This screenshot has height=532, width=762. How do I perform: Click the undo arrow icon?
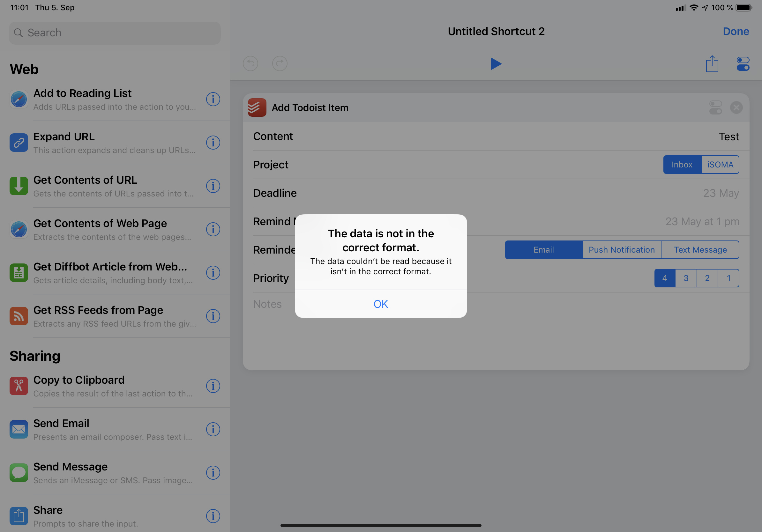pyautogui.click(x=250, y=63)
